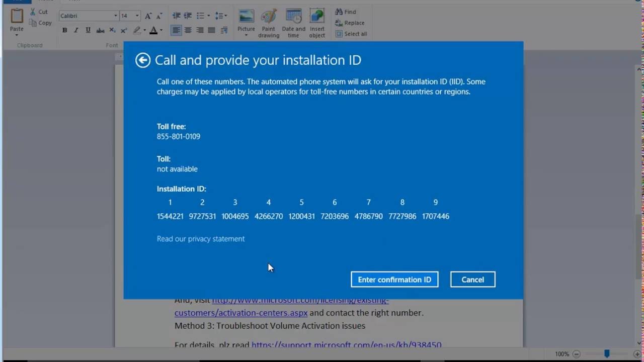This screenshot has height=362, width=644.
Task: Insert a Paint drawing
Action: coord(269,23)
